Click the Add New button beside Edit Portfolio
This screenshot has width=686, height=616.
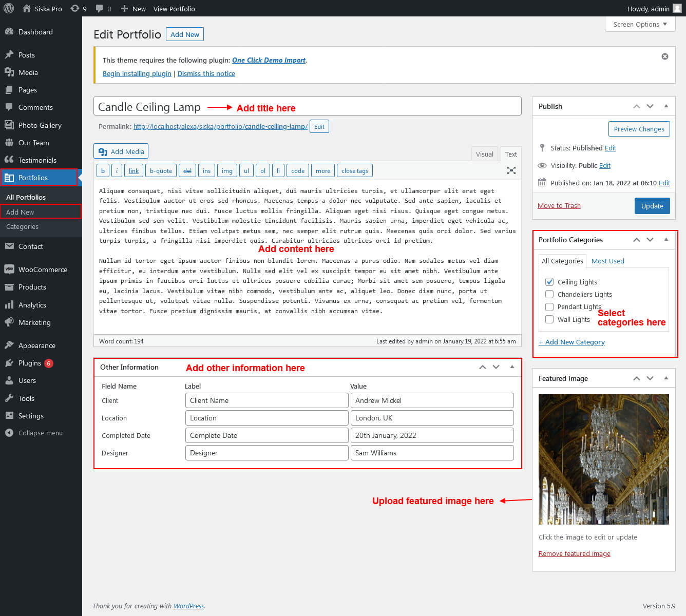pos(185,34)
